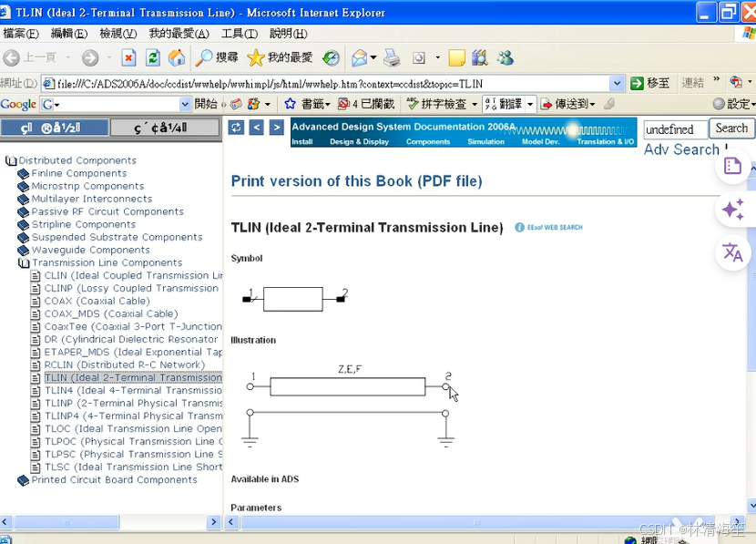
Task: Click left panel horizontal scrollbar thumb
Action: click(66, 522)
